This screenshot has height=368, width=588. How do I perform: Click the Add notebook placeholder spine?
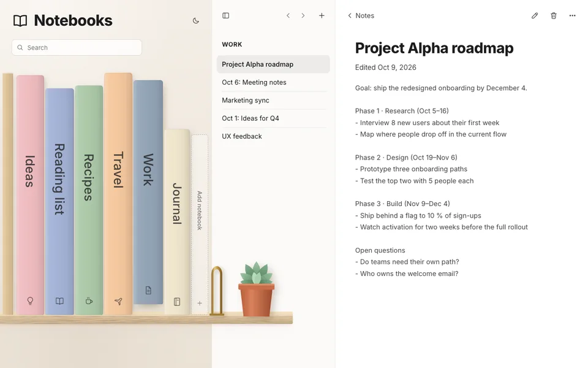tap(200, 224)
